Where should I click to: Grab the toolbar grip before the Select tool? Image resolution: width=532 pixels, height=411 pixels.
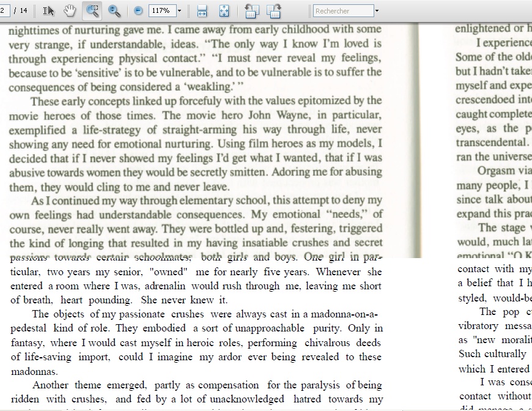click(x=36, y=11)
